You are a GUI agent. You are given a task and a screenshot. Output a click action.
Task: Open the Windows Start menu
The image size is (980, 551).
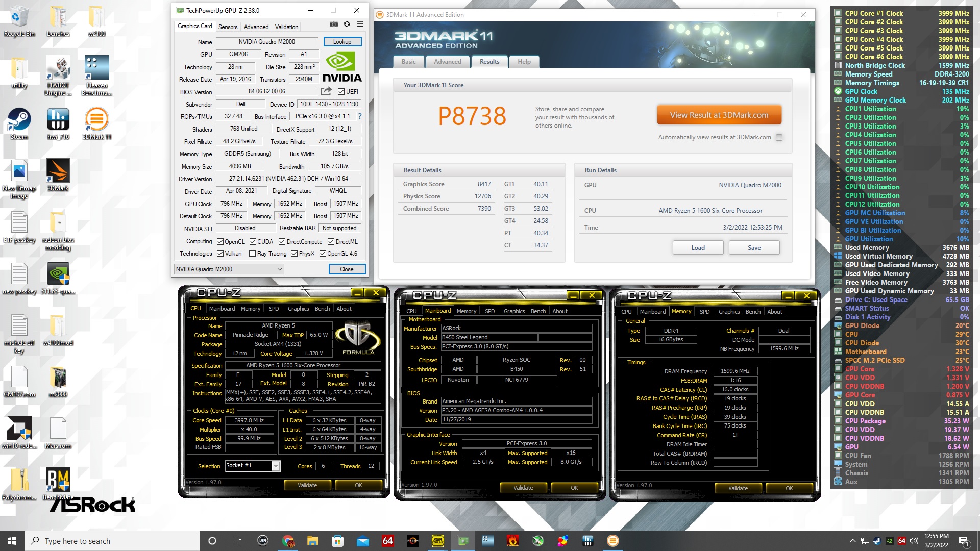(x=12, y=541)
